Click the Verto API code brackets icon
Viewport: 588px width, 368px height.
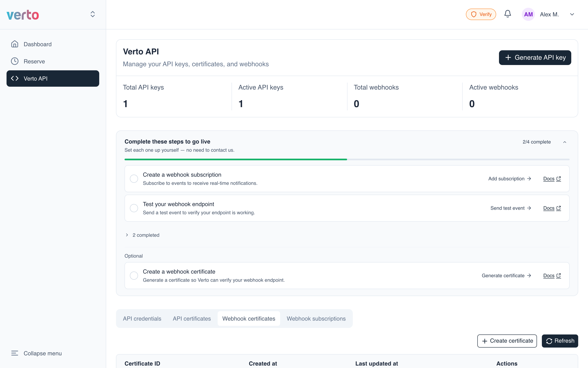tap(15, 78)
